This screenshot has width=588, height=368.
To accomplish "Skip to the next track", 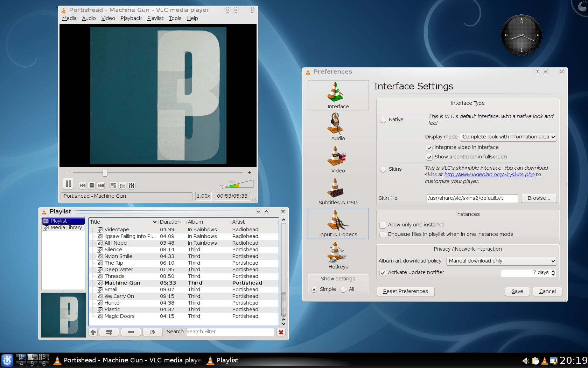I will [101, 185].
